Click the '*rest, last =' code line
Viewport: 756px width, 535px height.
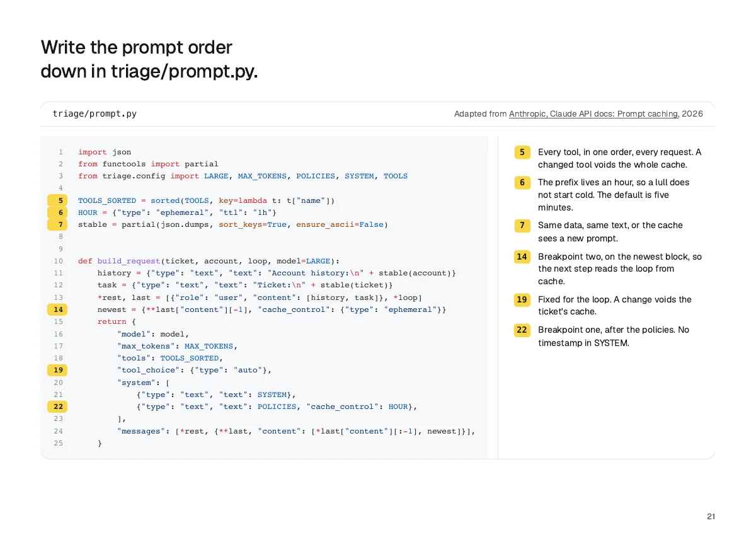click(260, 297)
